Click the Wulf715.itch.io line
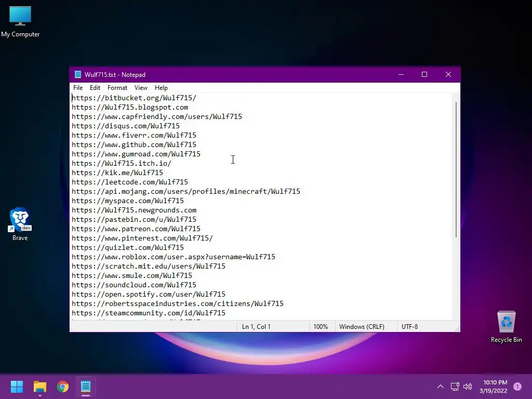Screen dimensions: 532x399 pyautogui.click(x=122, y=163)
